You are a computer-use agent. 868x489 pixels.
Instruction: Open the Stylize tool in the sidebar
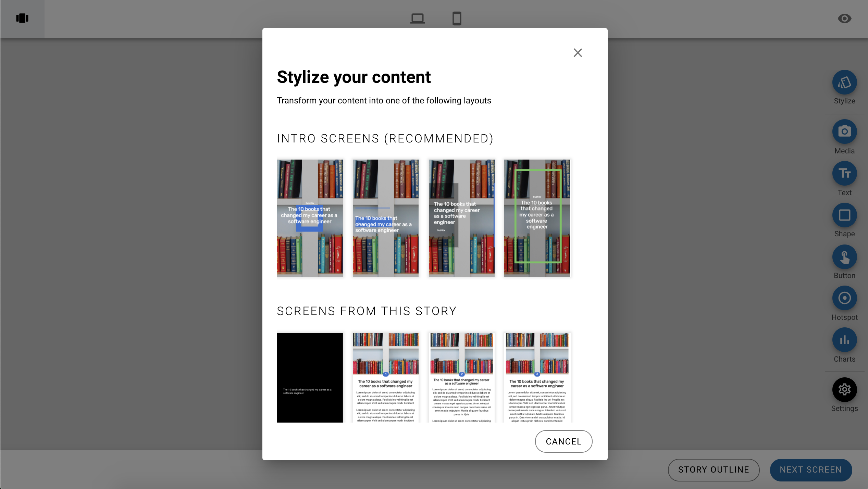tap(844, 83)
